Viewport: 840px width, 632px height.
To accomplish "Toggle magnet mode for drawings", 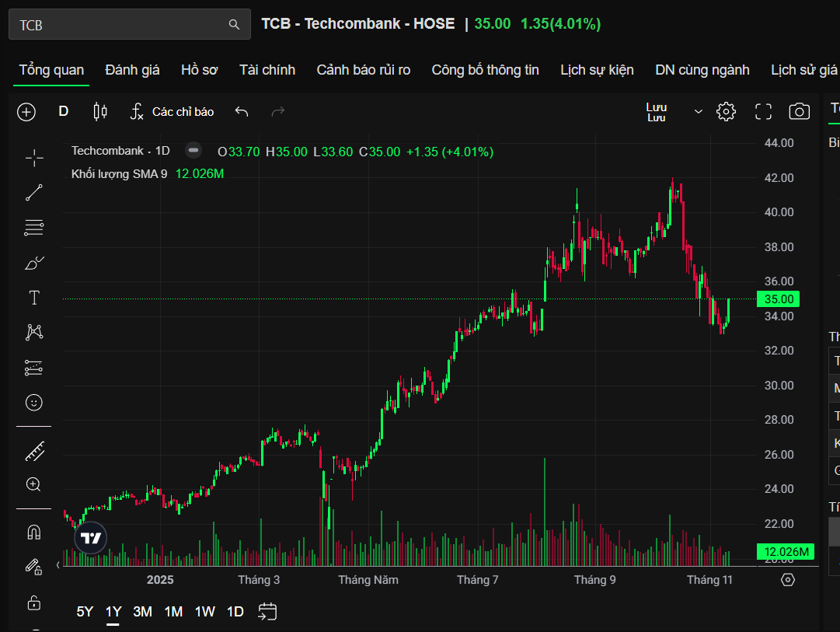I will tap(34, 532).
